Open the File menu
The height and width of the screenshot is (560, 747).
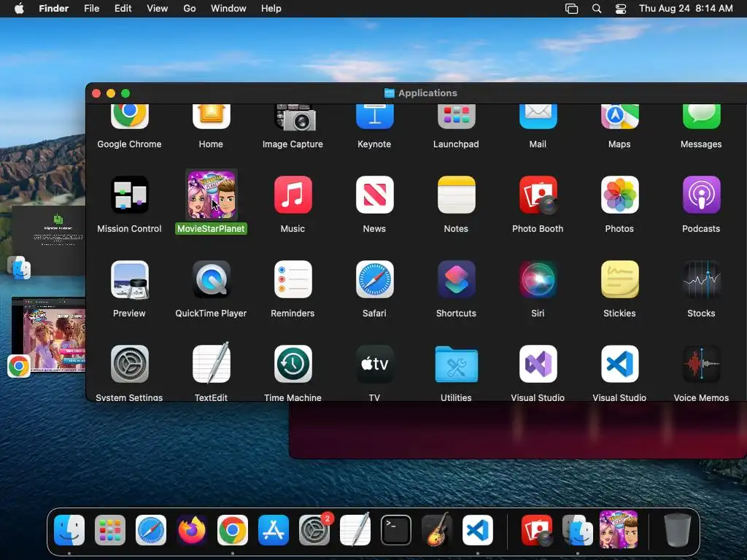[x=91, y=8]
